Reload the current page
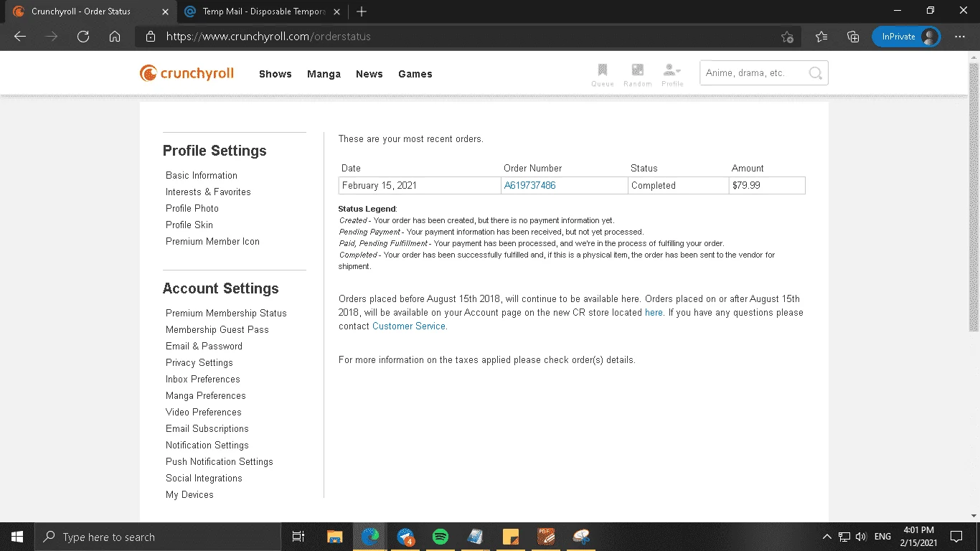The width and height of the screenshot is (980, 551). 83,37
